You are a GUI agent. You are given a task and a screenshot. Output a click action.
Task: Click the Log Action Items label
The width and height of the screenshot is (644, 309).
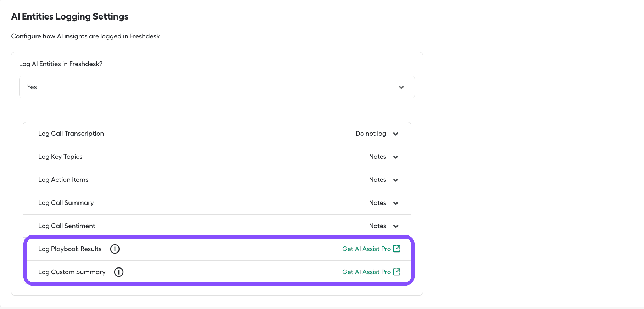pos(63,180)
